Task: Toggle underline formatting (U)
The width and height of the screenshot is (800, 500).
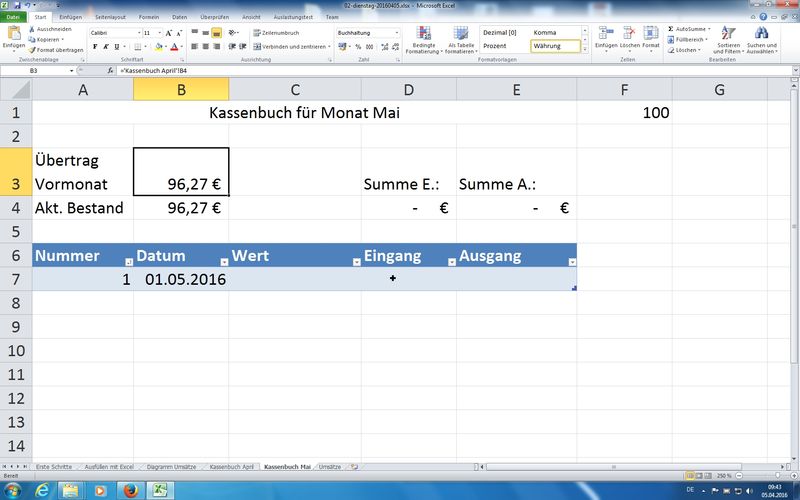Action: tap(120, 46)
